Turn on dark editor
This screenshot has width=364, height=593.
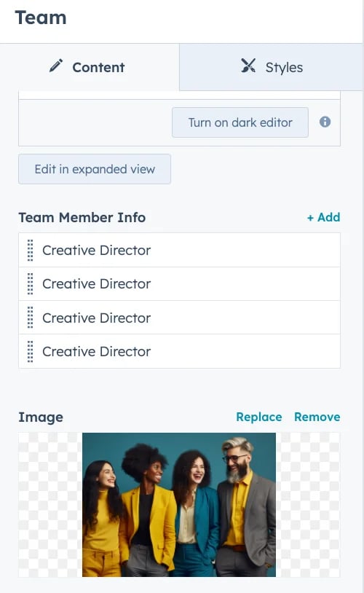point(240,122)
